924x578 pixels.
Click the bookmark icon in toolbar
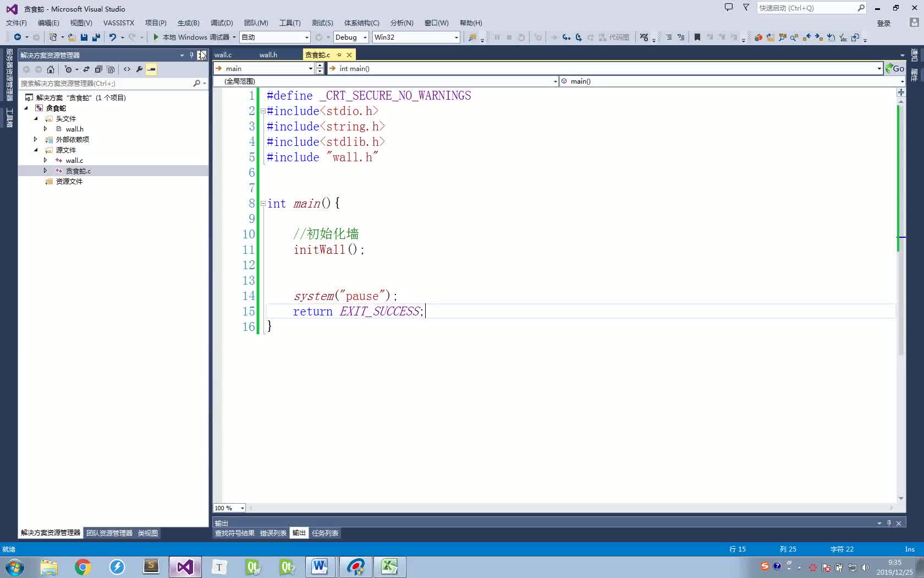tap(697, 37)
